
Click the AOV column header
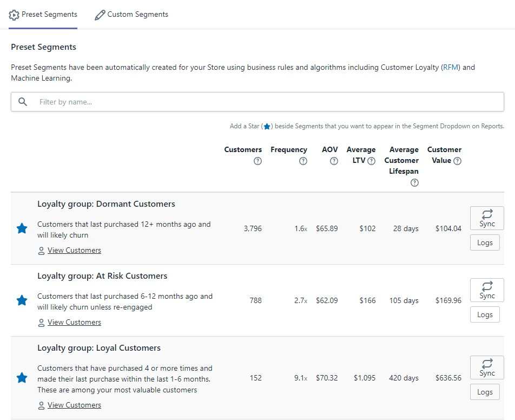click(330, 150)
